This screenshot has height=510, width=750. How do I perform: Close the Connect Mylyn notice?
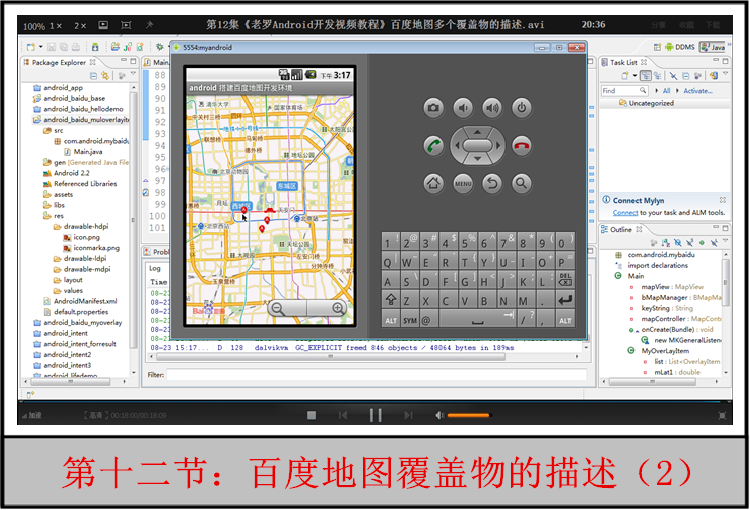click(x=722, y=200)
